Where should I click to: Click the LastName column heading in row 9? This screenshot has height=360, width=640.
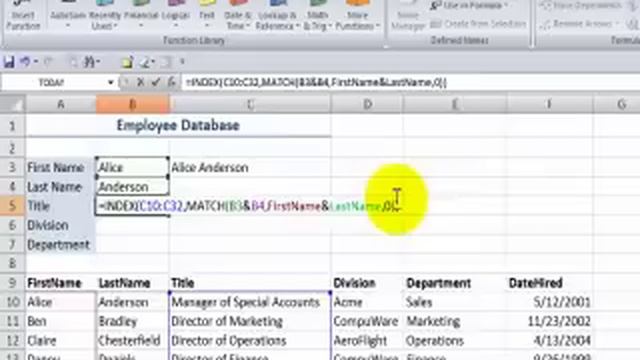click(133, 283)
